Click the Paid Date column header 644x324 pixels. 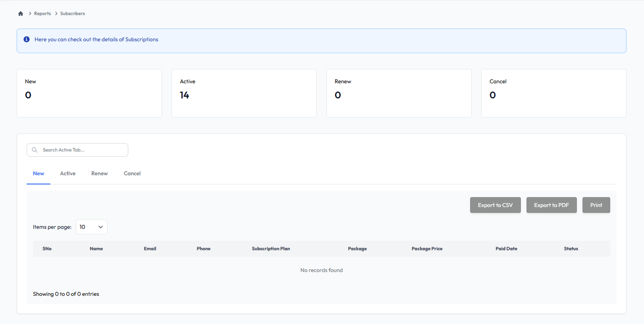coord(506,249)
